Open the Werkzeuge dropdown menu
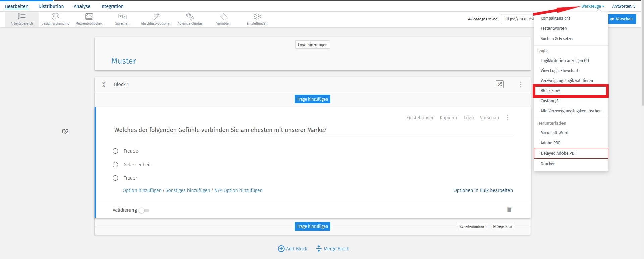The image size is (644, 259). (593, 6)
